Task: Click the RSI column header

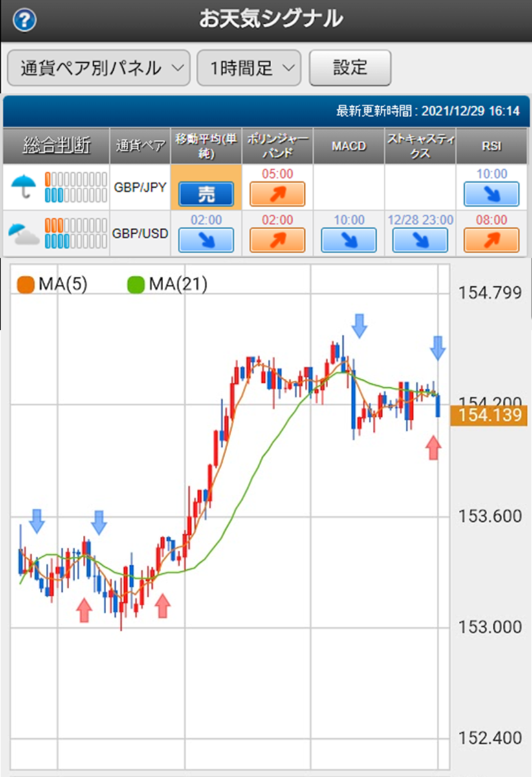Action: [x=492, y=146]
